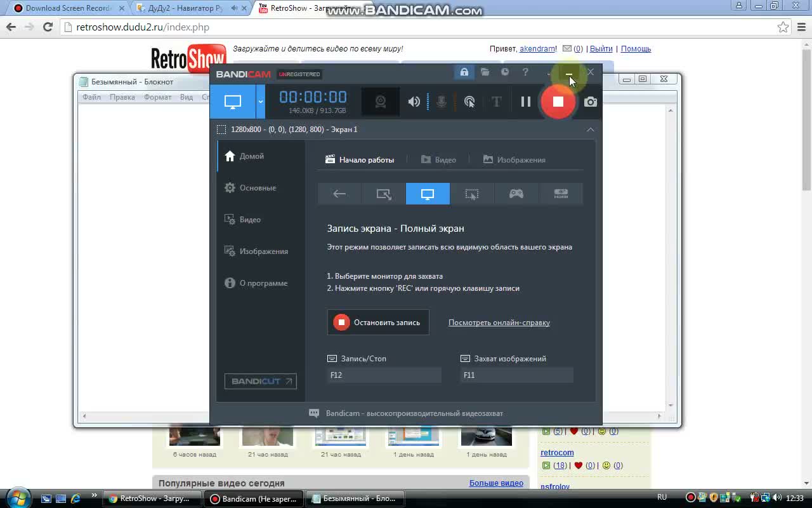Open the recording mode dropdown arrow

[x=260, y=102]
